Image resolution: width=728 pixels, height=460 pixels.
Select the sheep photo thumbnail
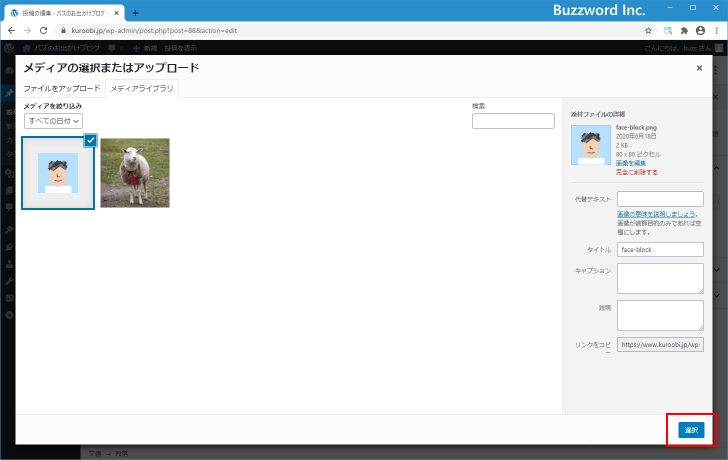point(135,173)
